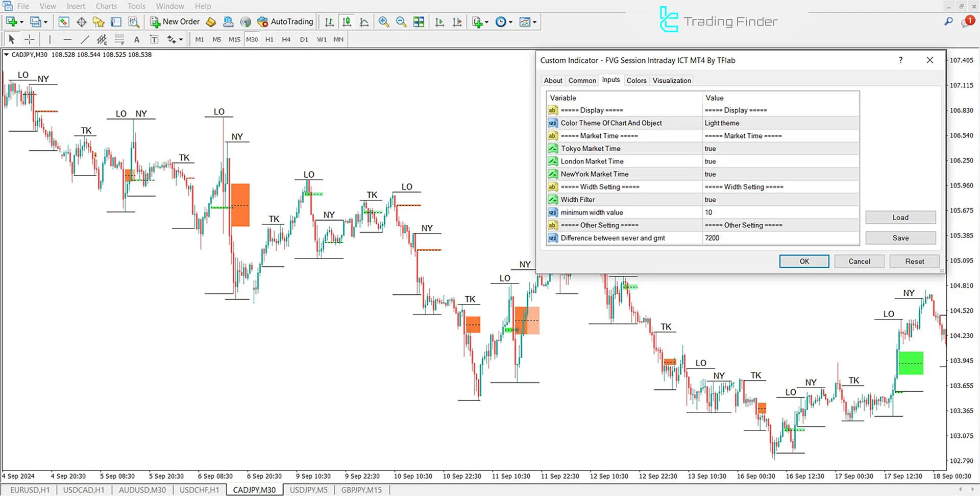Tile chart windows icon
Viewport: 980px width, 496px height.
[x=419, y=22]
